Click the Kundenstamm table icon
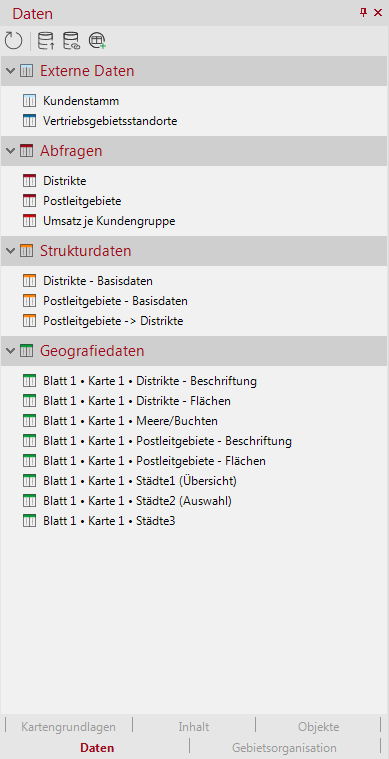This screenshot has width=389, height=759. click(x=30, y=101)
